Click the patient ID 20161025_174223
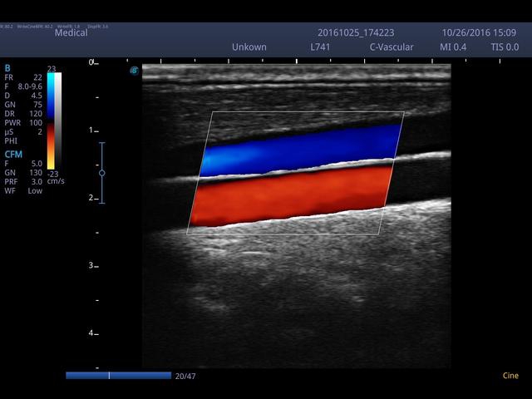 tap(357, 32)
